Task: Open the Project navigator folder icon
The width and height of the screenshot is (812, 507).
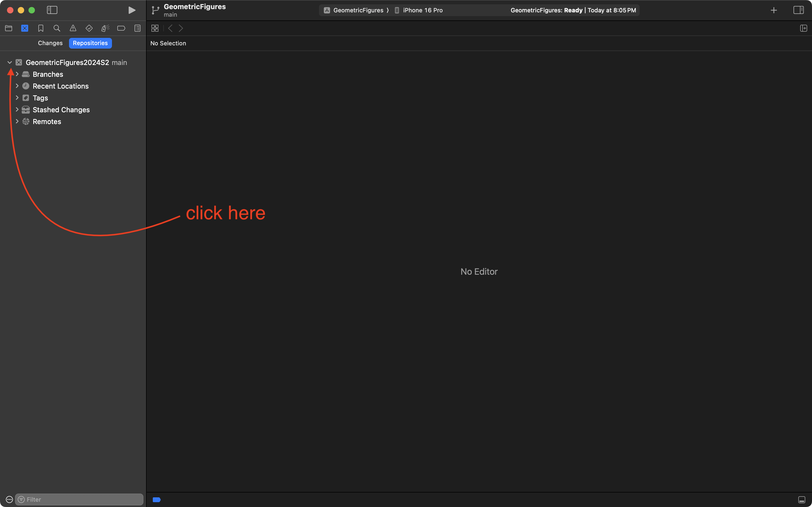Action: coord(9,28)
